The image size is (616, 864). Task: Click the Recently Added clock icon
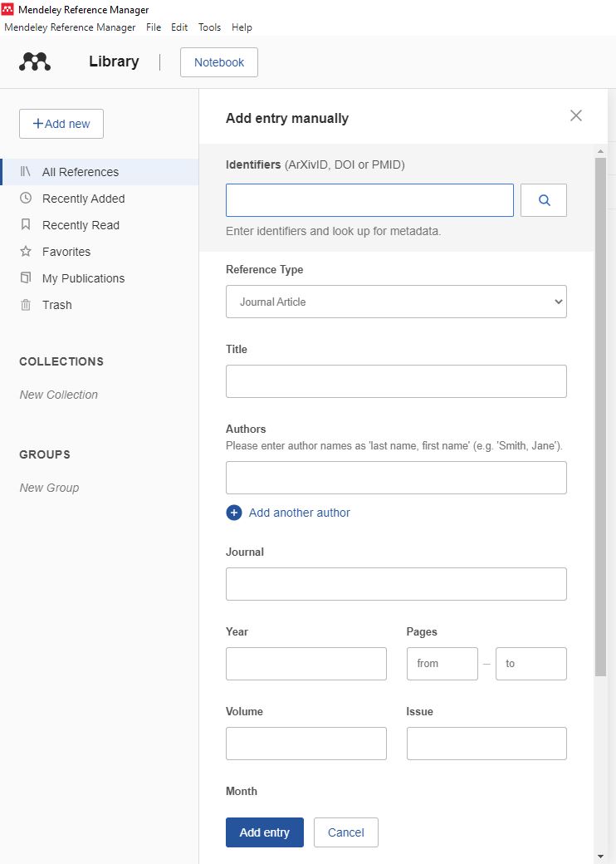(26, 199)
